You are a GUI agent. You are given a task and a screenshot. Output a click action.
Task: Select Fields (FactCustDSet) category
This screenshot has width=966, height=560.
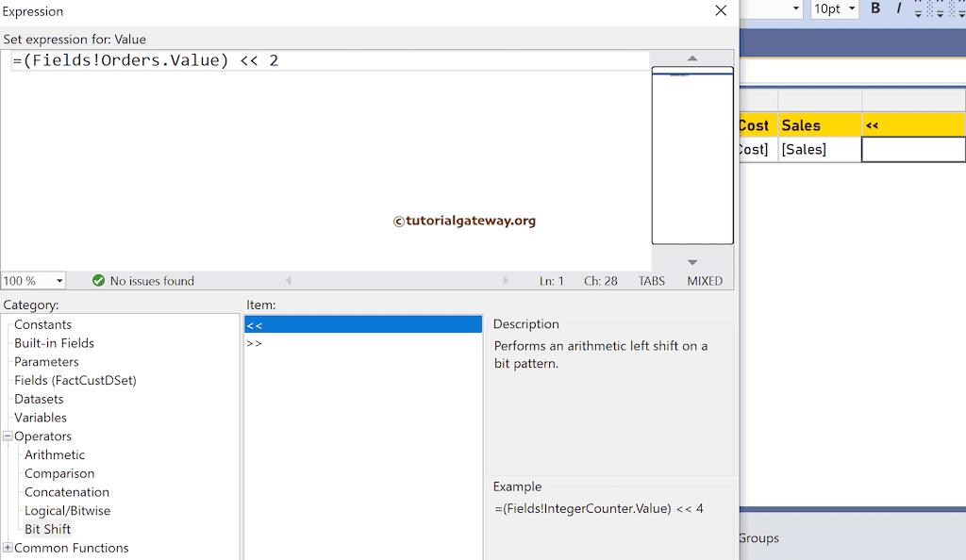point(75,380)
